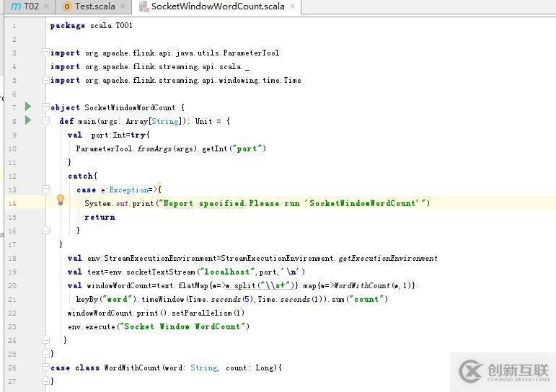556x392 pixels.
Task: Click the file icon on the SocketWindowWordCount.scala tab
Action: [x=144, y=6]
